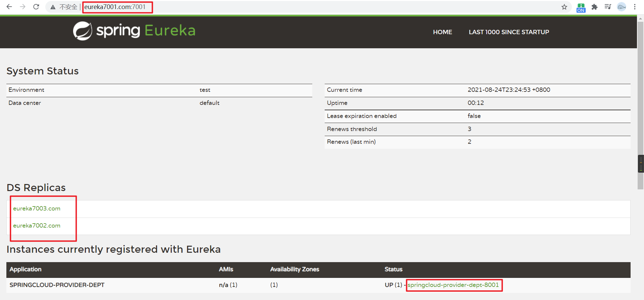Click the Application column header

pos(25,269)
